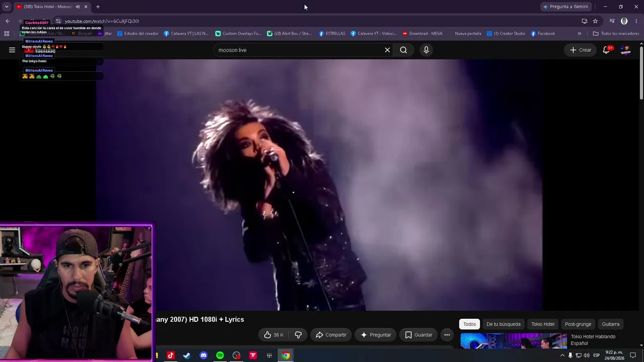This screenshot has height=362, width=644.
Task: Open the volume control in system tray
Action: click(587, 355)
